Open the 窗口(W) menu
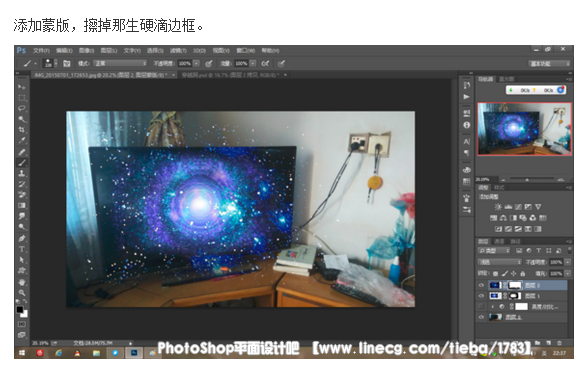 point(246,51)
